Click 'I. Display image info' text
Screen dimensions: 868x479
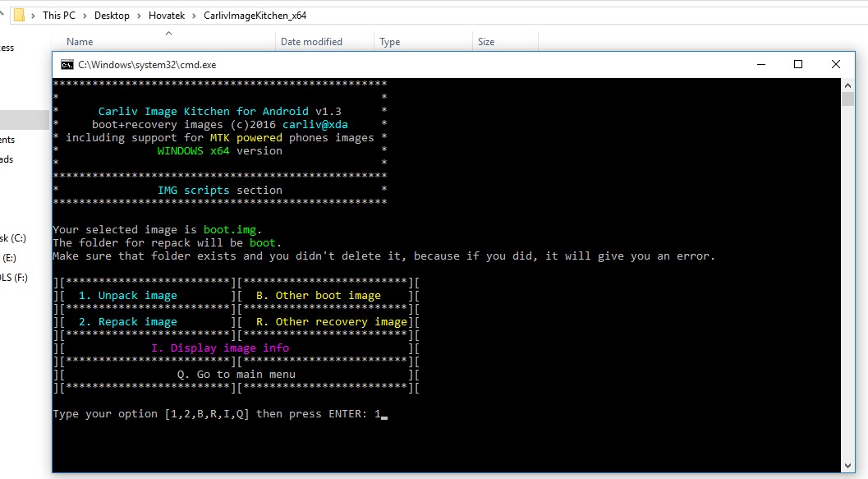pyautogui.click(x=220, y=348)
